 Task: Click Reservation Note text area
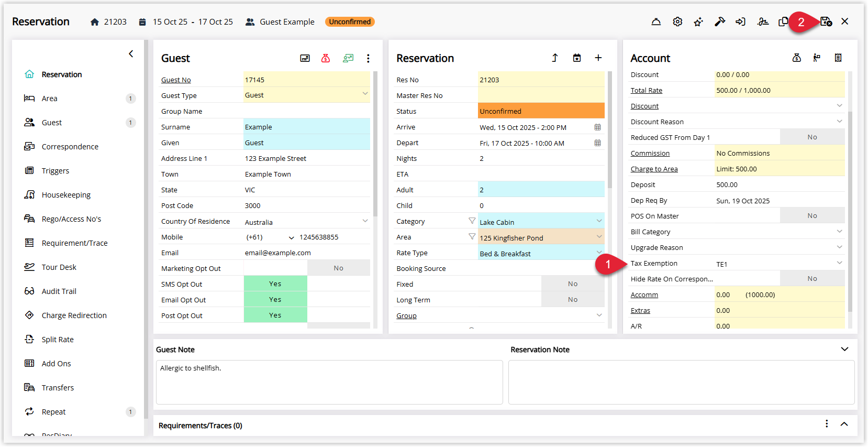pos(681,382)
